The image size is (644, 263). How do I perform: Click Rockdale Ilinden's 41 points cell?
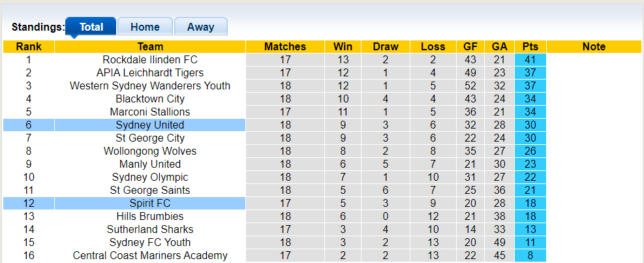tap(530, 59)
